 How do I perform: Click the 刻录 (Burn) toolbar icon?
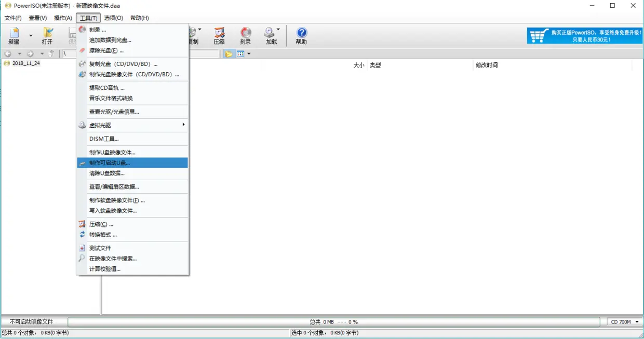click(x=245, y=35)
